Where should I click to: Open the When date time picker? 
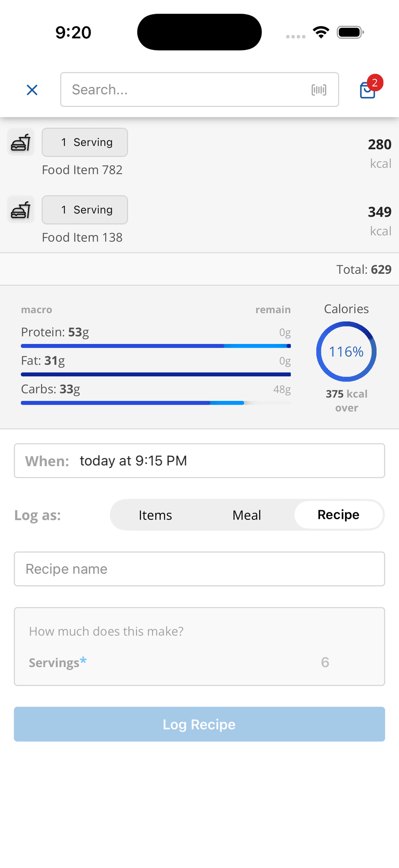(199, 461)
